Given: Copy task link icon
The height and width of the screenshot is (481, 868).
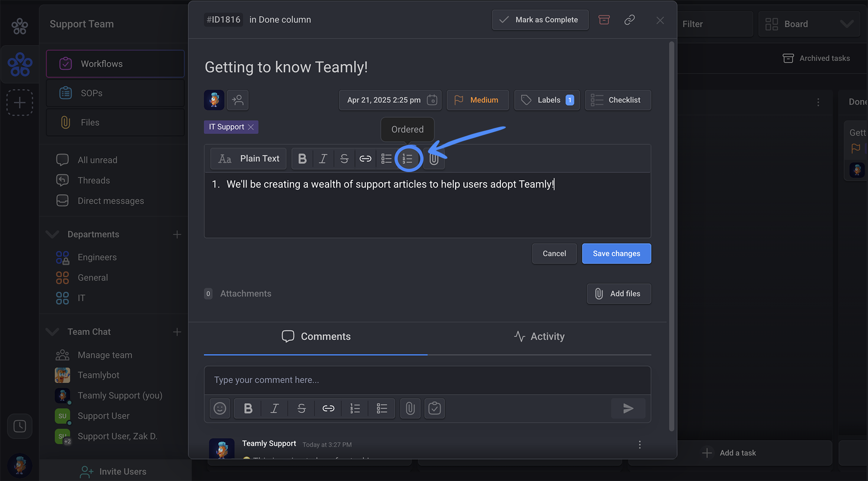Looking at the screenshot, I should [x=630, y=20].
